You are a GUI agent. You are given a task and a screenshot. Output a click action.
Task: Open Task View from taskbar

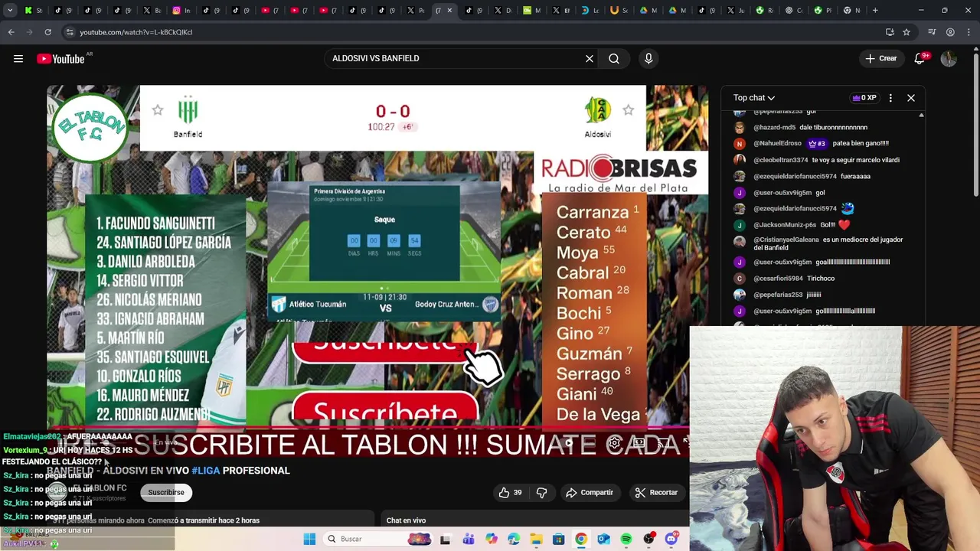point(445,540)
